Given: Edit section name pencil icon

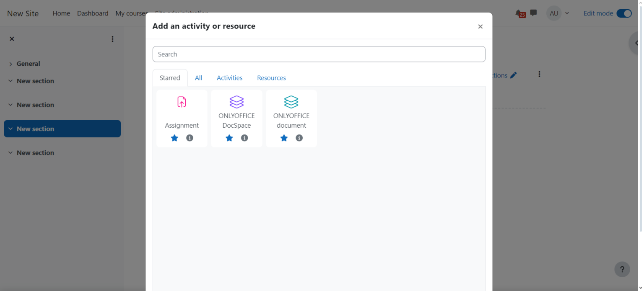Looking at the screenshot, I should (x=513, y=75).
